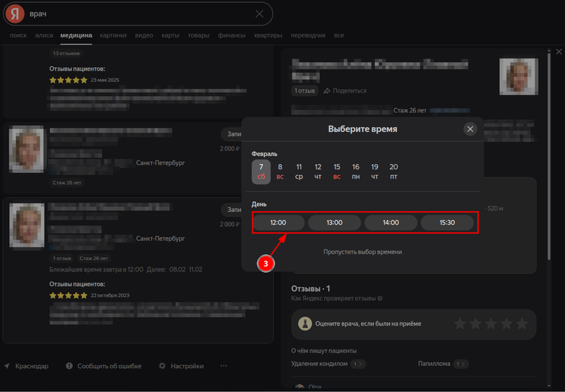This screenshot has height=392, width=565.
Task: Open the 'квартиры' tab
Action: [x=268, y=35]
